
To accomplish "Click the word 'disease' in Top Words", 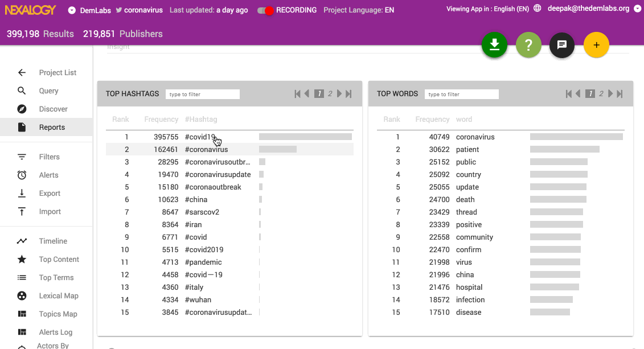I will [x=469, y=312].
